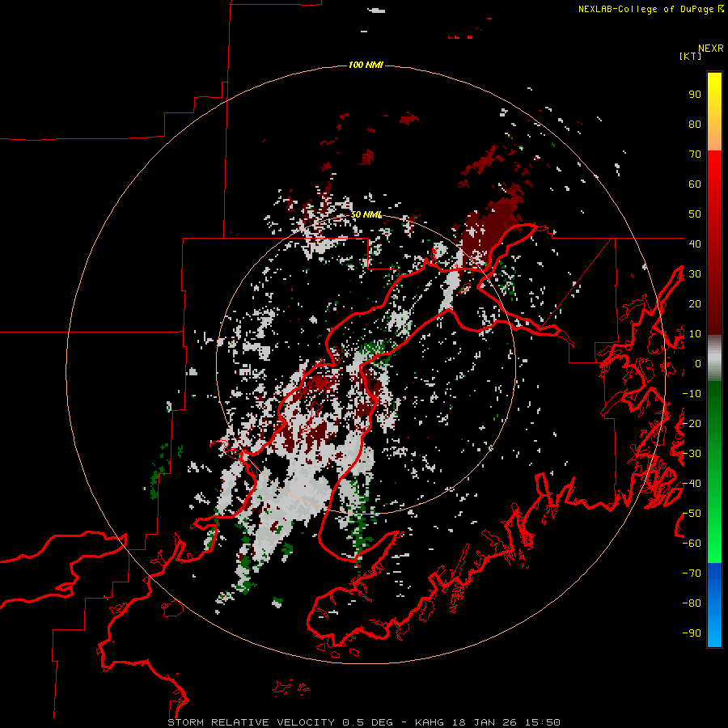Select the -20 value on velocity scale
Image resolution: width=728 pixels, height=728 pixels.
[692, 423]
